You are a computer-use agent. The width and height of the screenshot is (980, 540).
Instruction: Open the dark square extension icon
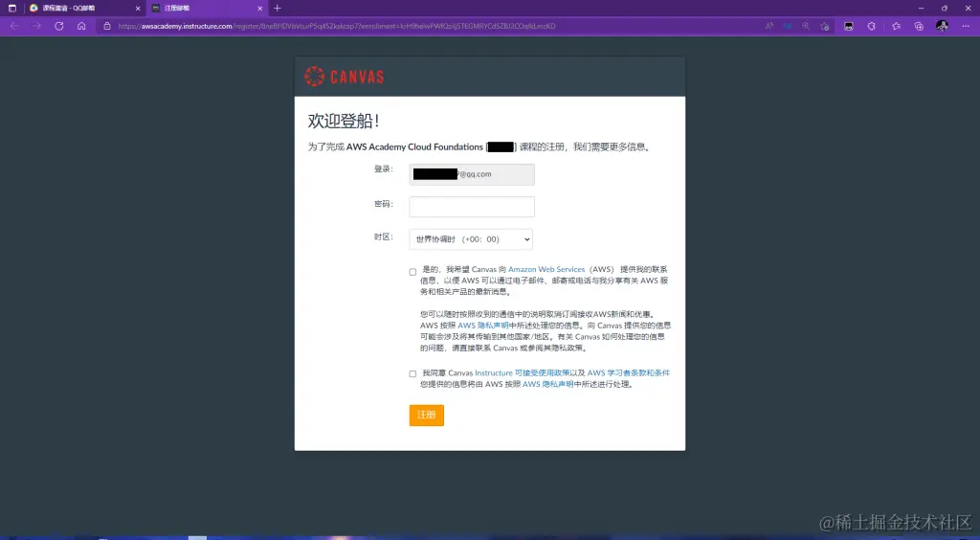pos(849,26)
